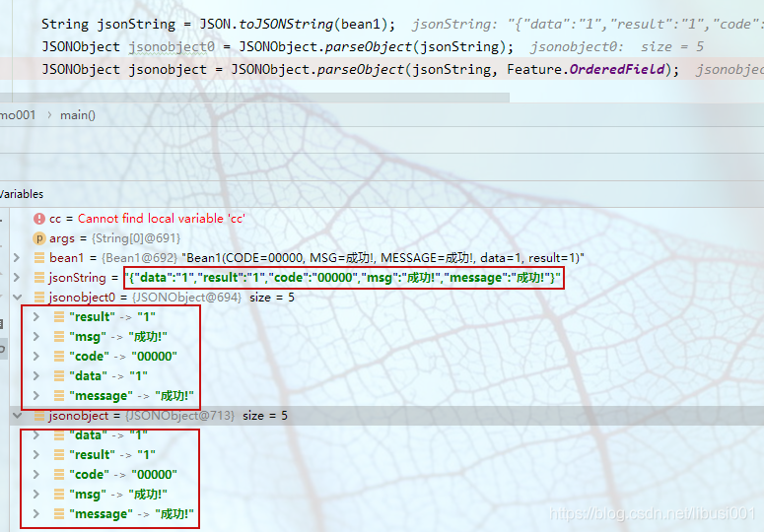The image size is (764, 532).
Task: Expand "result" entry under jsonobject @713
Action: click(x=36, y=454)
